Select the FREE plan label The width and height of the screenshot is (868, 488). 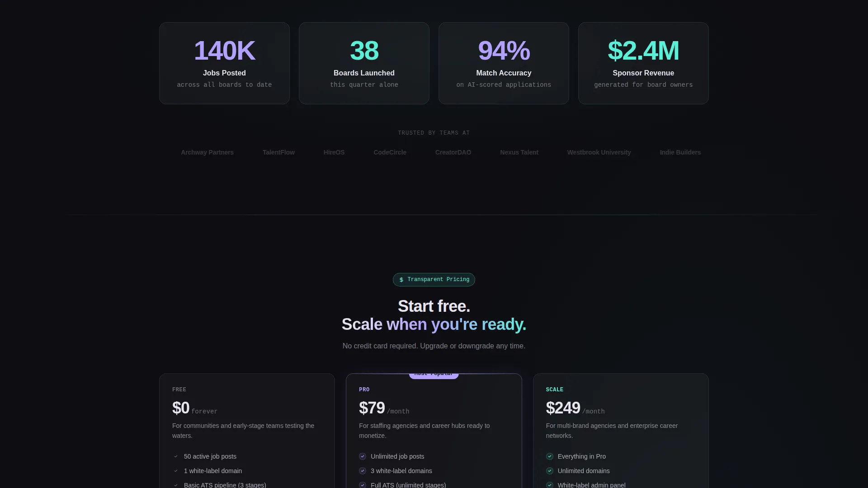tap(179, 389)
